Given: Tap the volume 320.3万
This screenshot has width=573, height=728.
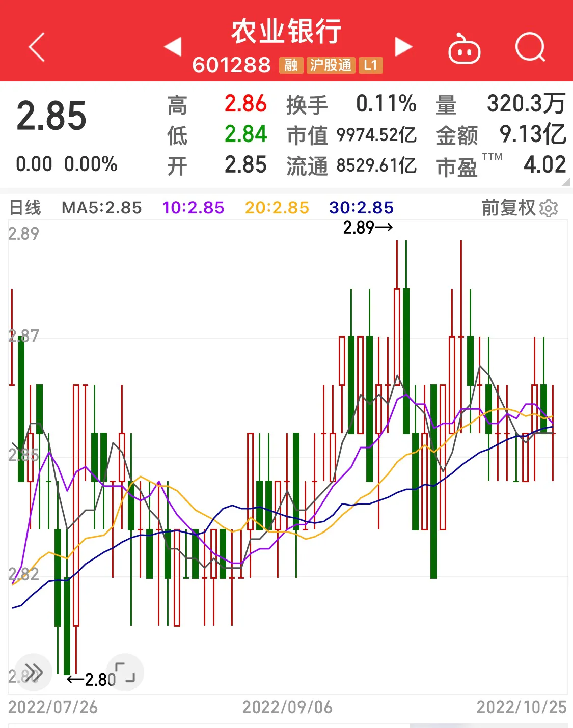Looking at the screenshot, I should point(526,103).
